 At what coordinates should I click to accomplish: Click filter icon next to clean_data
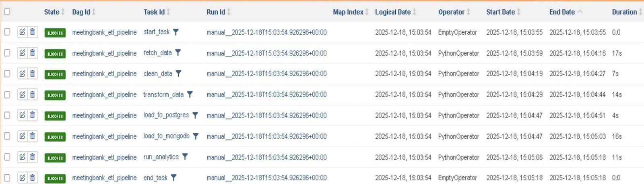[178, 73]
